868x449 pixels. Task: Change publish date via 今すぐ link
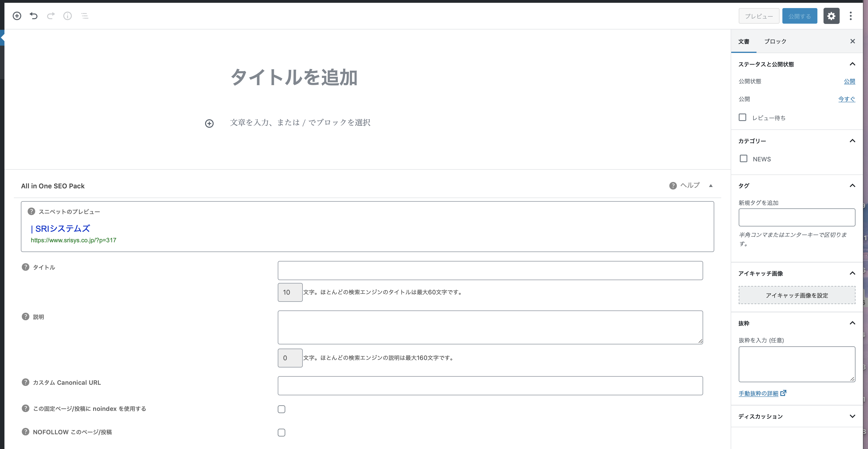846,99
